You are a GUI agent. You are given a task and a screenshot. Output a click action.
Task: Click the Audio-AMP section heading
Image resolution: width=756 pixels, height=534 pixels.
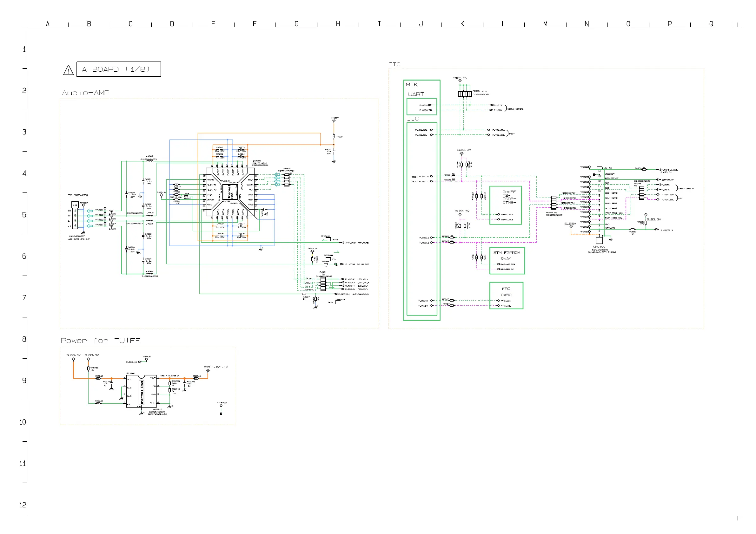pyautogui.click(x=86, y=93)
